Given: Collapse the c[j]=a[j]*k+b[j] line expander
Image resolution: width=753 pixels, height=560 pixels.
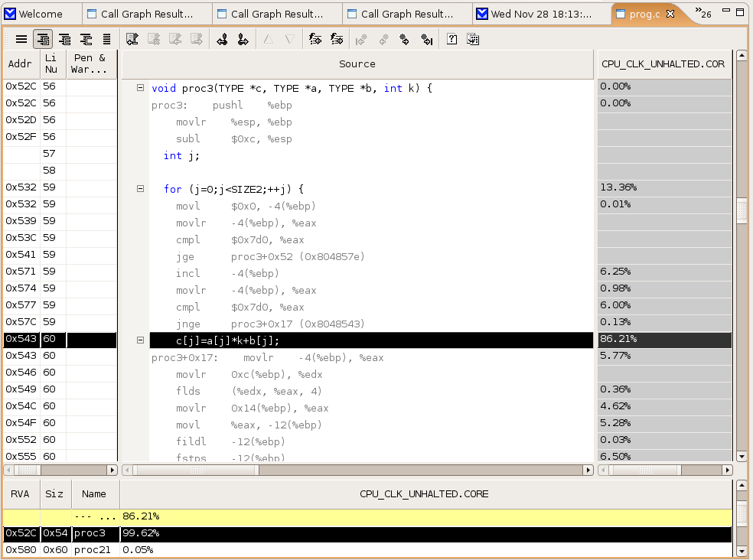Looking at the screenshot, I should coord(140,340).
